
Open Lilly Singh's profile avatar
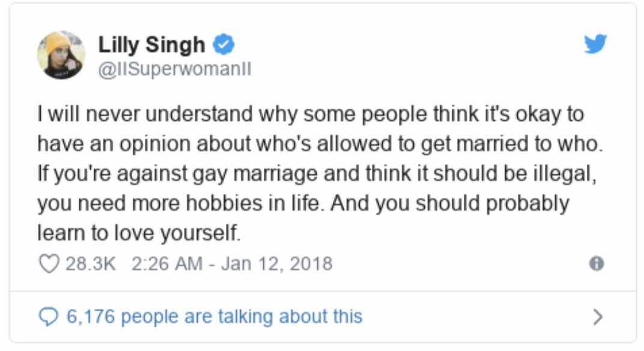(x=61, y=55)
